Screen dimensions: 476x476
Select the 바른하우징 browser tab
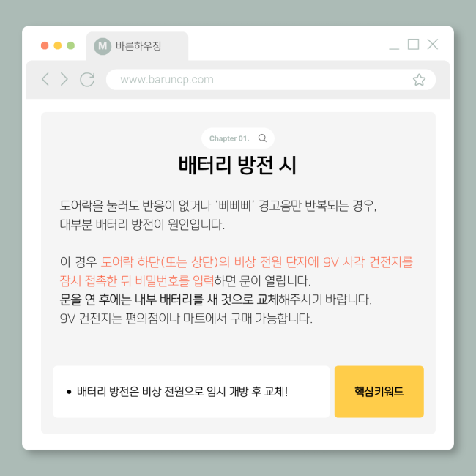point(137,46)
